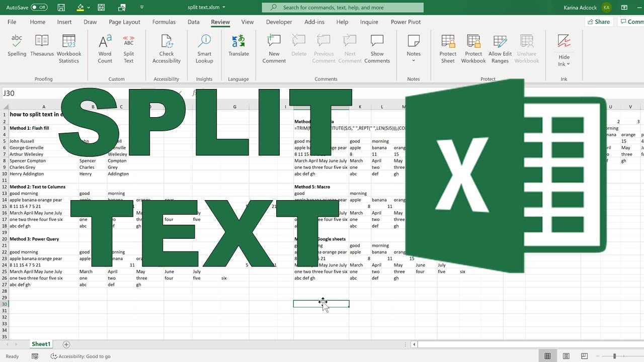This screenshot has height=362, width=644.
Task: Open the Inquire tab
Action: pos(369,22)
